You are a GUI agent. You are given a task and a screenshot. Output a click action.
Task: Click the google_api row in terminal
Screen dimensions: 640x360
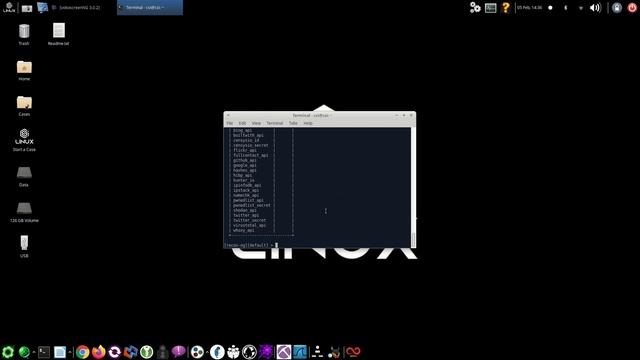(245, 165)
